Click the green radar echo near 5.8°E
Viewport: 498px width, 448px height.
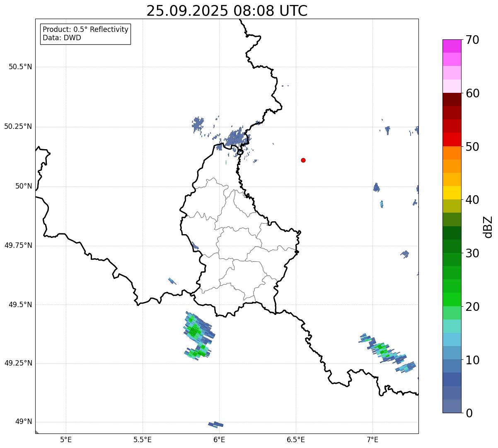194,331
